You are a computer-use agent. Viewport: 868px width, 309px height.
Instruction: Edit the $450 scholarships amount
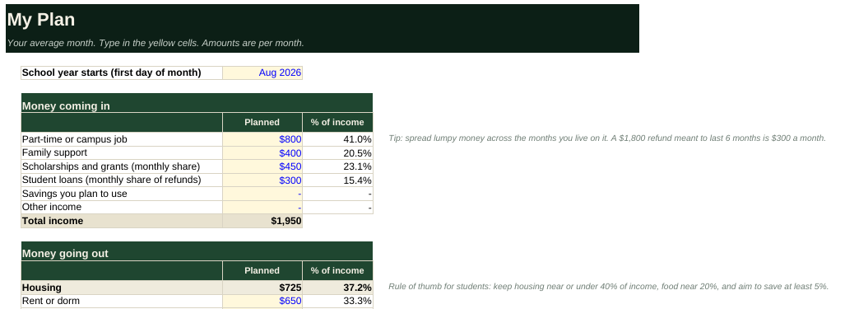[262, 166]
